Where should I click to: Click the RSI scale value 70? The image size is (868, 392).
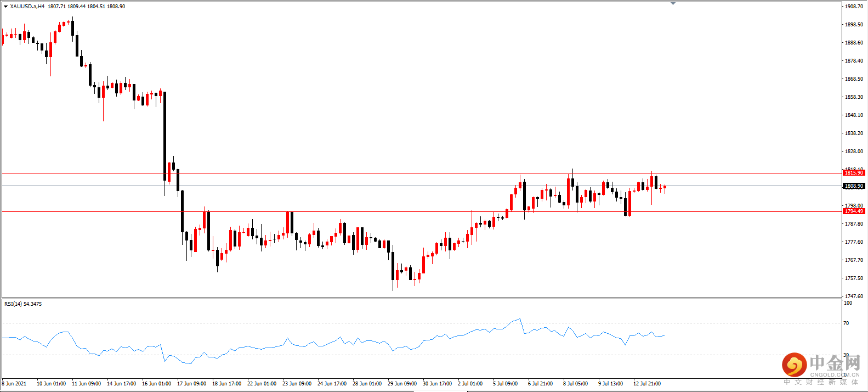[847, 323]
